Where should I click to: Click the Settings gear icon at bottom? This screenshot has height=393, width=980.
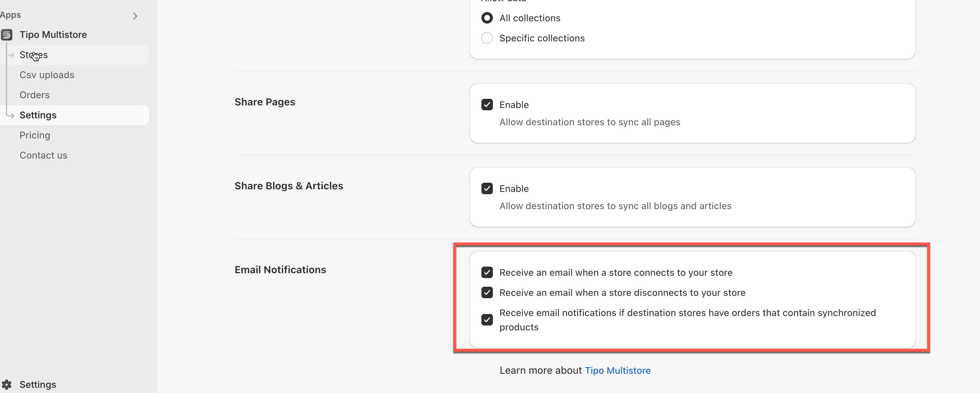click(7, 384)
